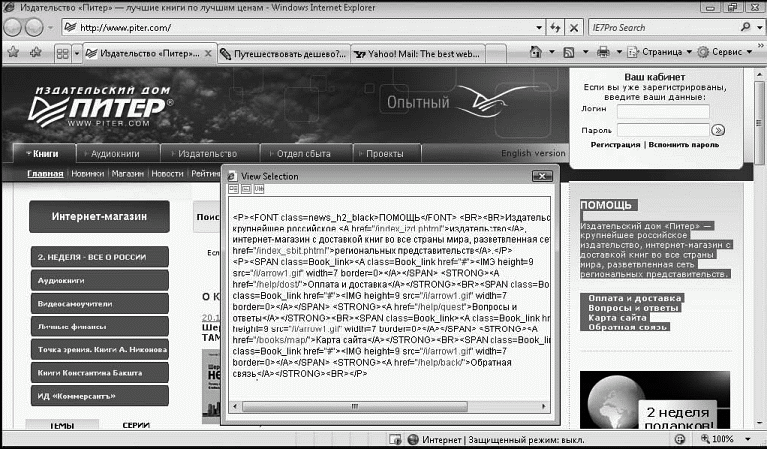Click the Интернет-магазин sidebar button
The image size is (767, 449).
[x=99, y=216]
